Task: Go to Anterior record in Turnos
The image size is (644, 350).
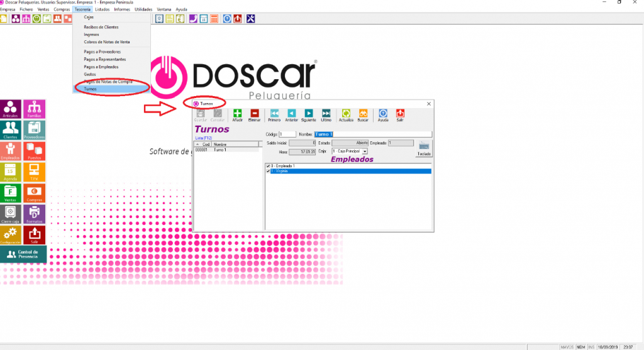Action: (292, 115)
